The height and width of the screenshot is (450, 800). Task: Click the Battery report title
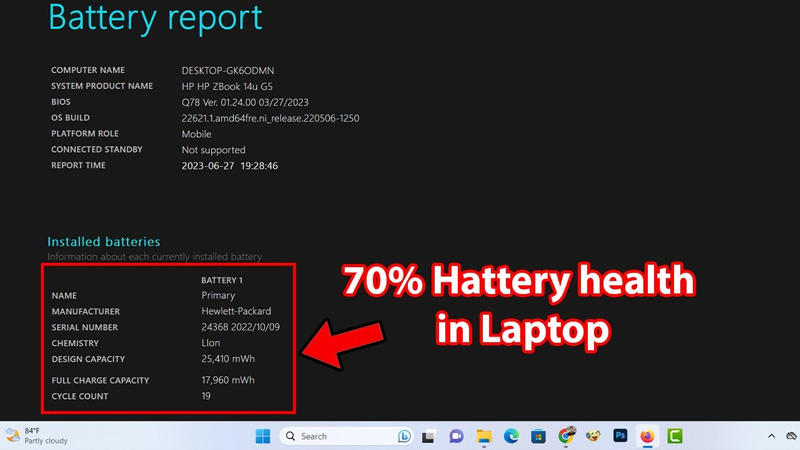155,18
